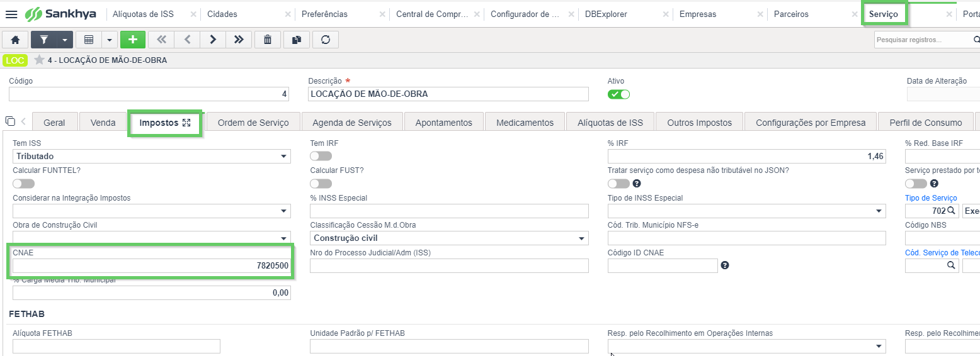
Task: Click the Pesquisar registros search box
Action: click(x=922, y=40)
